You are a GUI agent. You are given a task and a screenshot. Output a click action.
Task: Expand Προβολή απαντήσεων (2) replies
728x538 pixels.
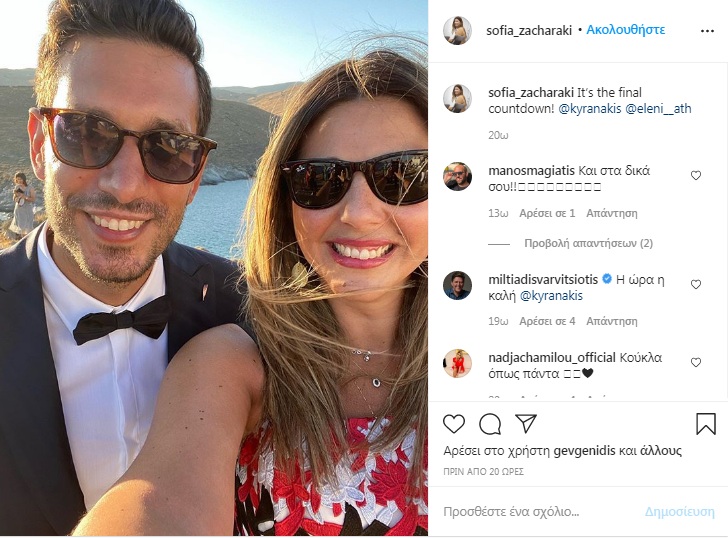(588, 243)
